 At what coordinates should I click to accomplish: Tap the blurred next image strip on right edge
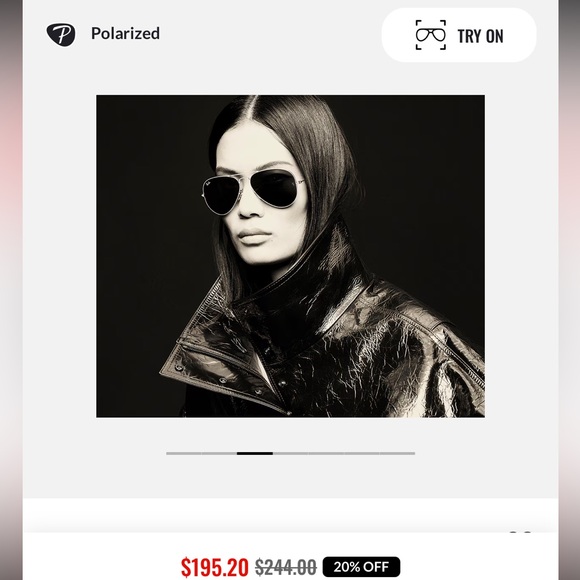pos(569,290)
